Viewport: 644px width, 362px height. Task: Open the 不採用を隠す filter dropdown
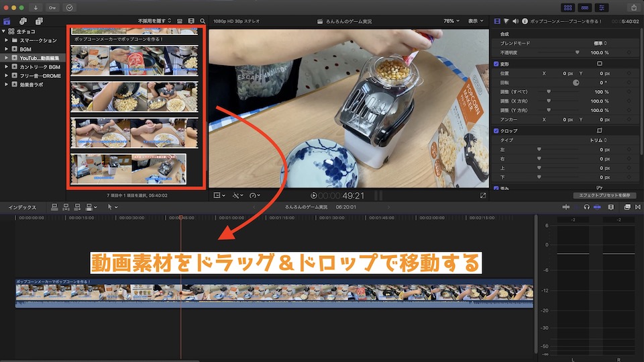(x=154, y=21)
